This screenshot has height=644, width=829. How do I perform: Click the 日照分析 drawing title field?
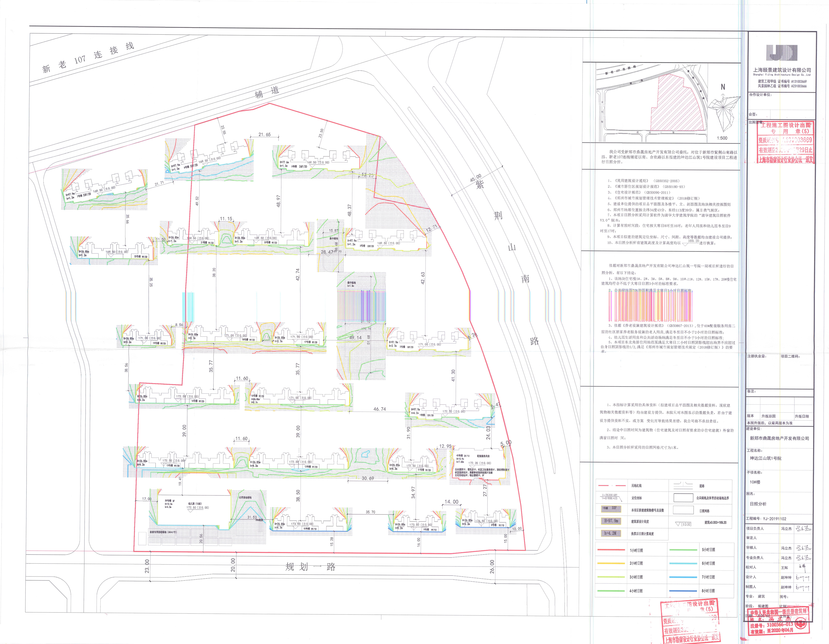click(758, 504)
